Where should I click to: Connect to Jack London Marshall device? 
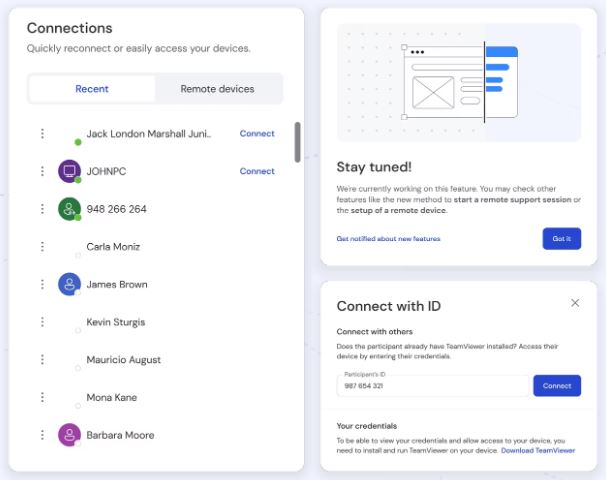coord(257,134)
